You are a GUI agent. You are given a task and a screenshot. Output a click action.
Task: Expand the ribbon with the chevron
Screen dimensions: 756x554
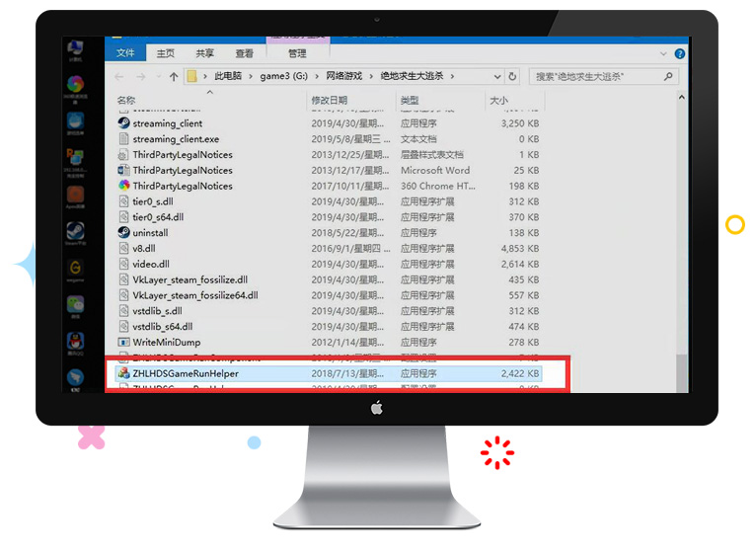click(x=663, y=53)
